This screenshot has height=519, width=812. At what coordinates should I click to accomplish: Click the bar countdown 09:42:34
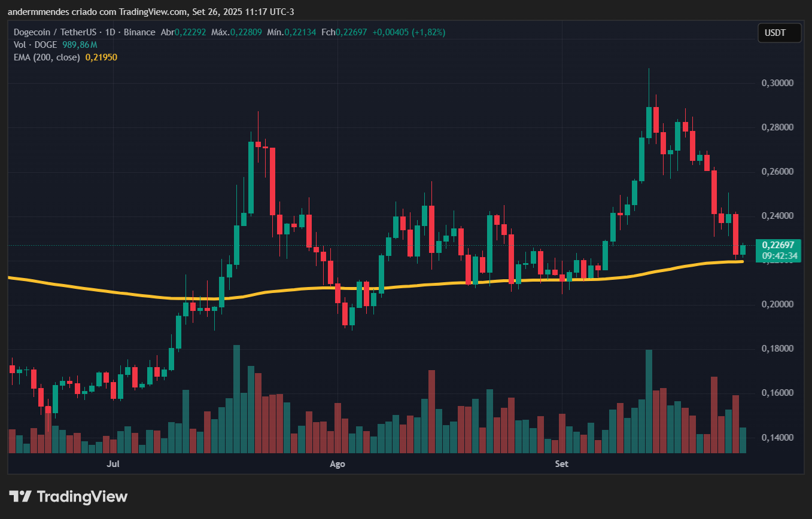coord(778,256)
